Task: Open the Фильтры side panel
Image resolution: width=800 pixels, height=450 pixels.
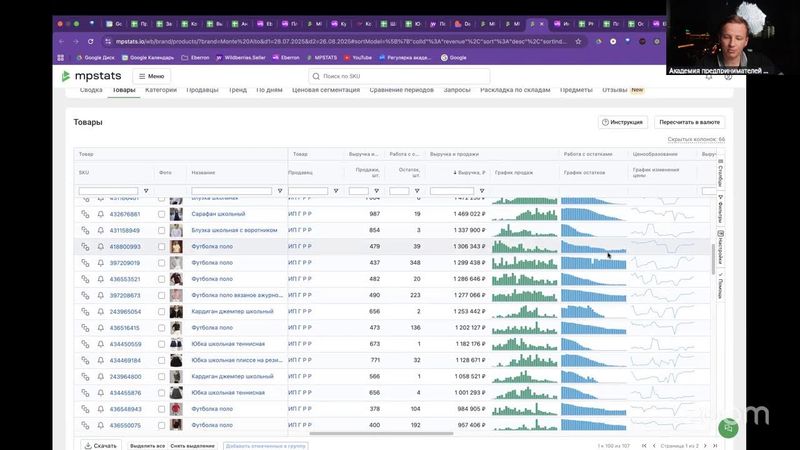Action: (720, 208)
